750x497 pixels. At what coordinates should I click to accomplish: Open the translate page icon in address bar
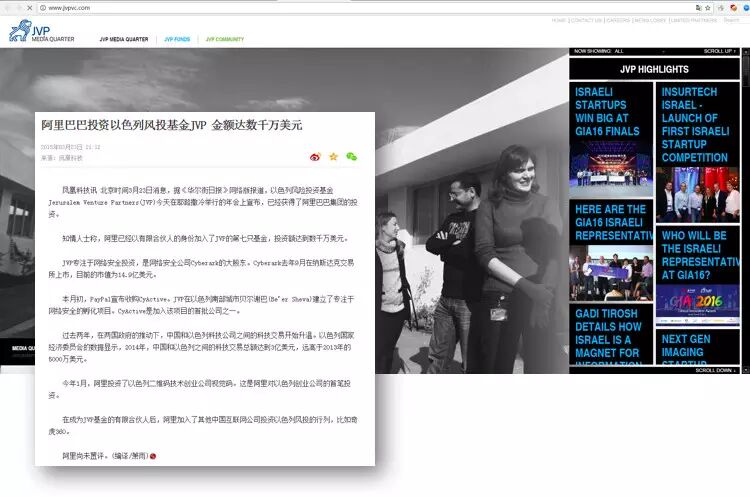coord(699,8)
